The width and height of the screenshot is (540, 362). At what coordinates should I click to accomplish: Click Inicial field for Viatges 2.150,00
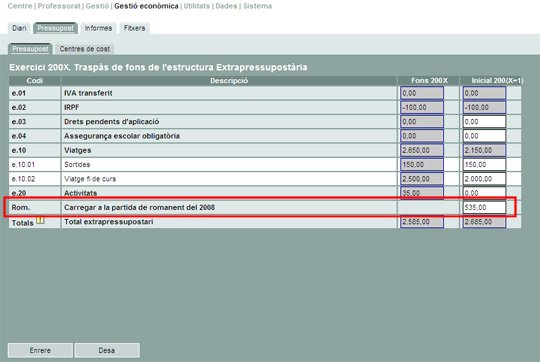(484, 150)
